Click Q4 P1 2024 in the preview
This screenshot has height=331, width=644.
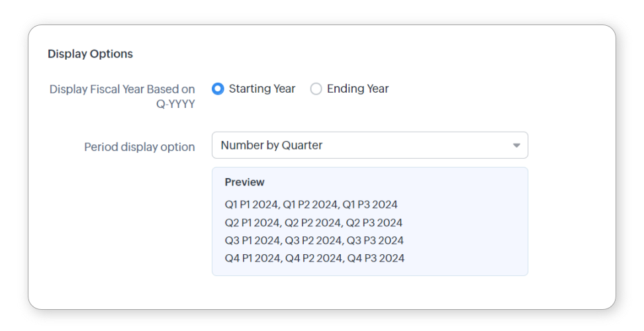(x=253, y=258)
